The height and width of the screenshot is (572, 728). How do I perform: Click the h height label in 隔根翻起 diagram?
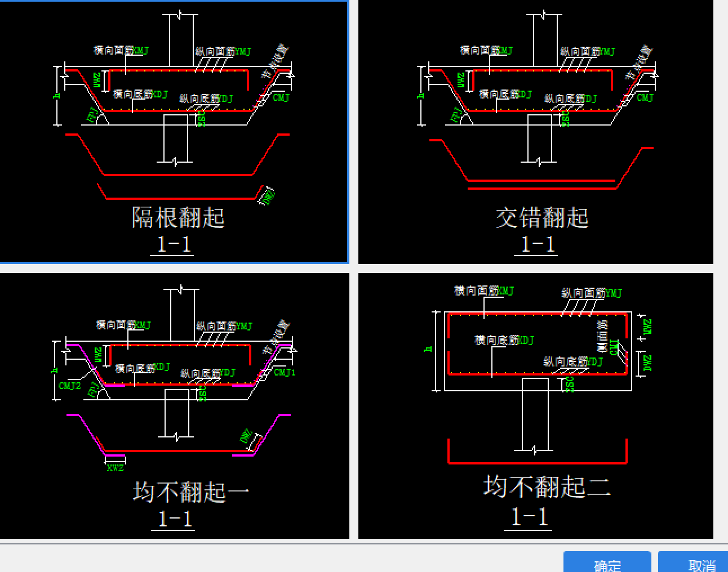56,96
